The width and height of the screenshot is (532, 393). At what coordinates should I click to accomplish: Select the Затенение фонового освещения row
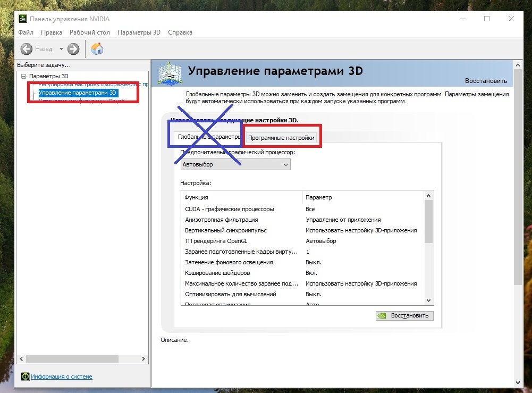click(302, 262)
